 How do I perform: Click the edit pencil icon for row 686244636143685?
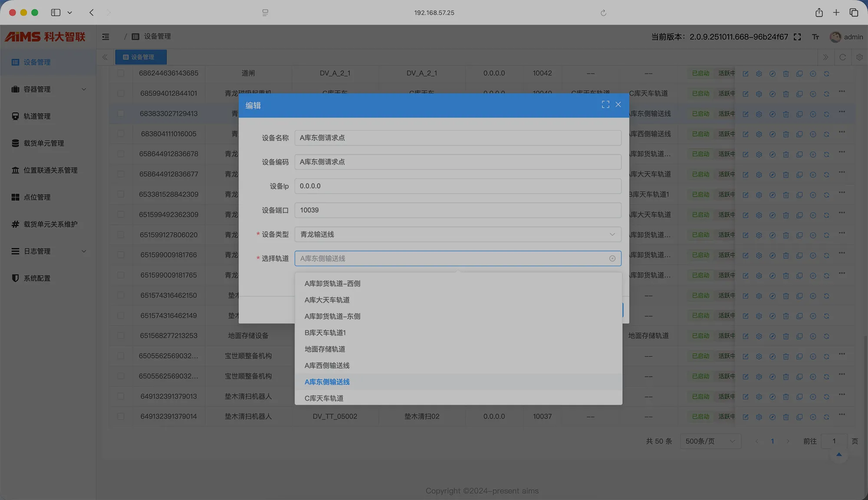point(745,74)
